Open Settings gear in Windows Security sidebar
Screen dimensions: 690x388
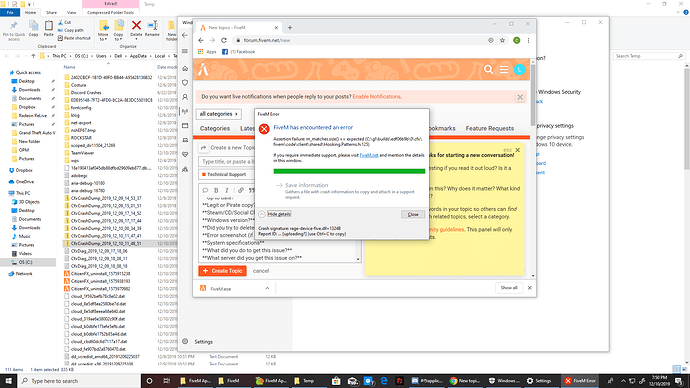click(185, 341)
